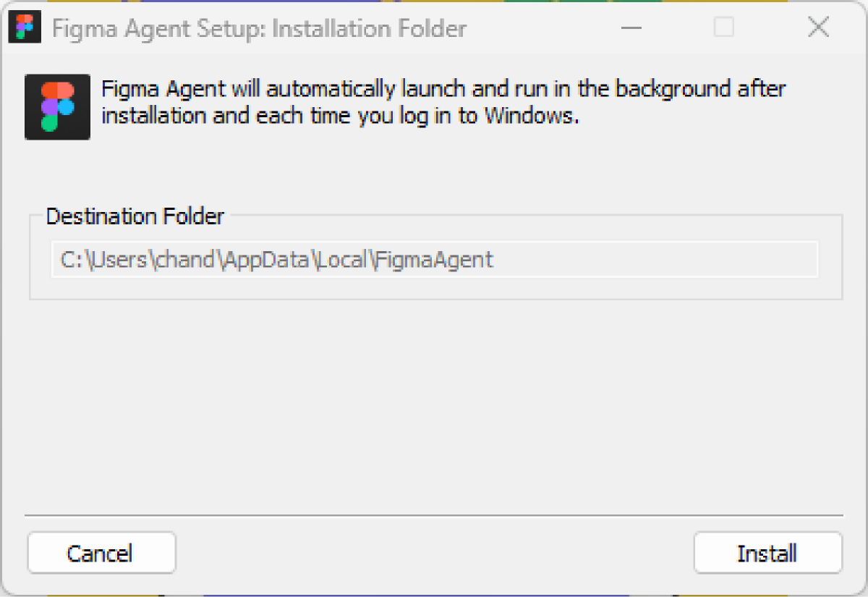Click the greyed-out maximize button
The height and width of the screenshot is (597, 868).
[723, 28]
